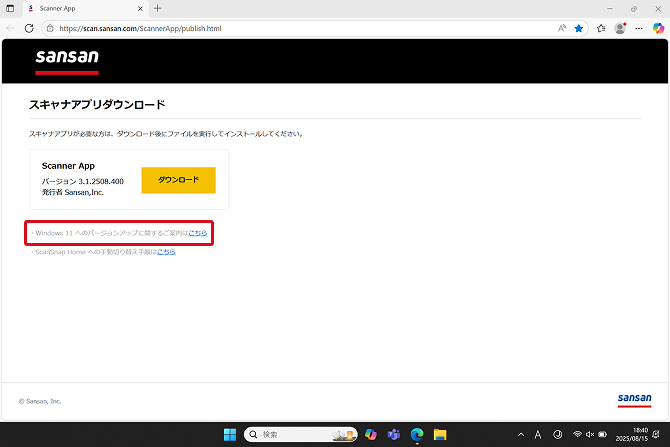
Task: Open the Copilot icon in the browser toolbar
Action: (x=658, y=28)
